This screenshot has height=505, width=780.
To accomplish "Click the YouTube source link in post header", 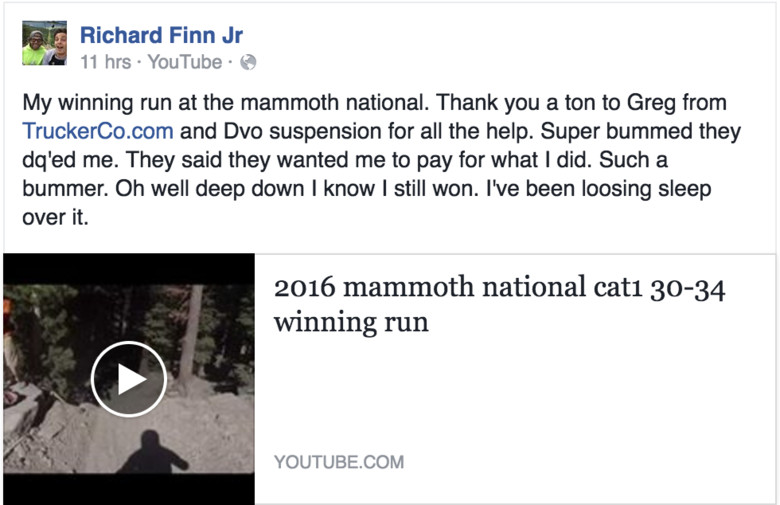I will coord(184,62).
